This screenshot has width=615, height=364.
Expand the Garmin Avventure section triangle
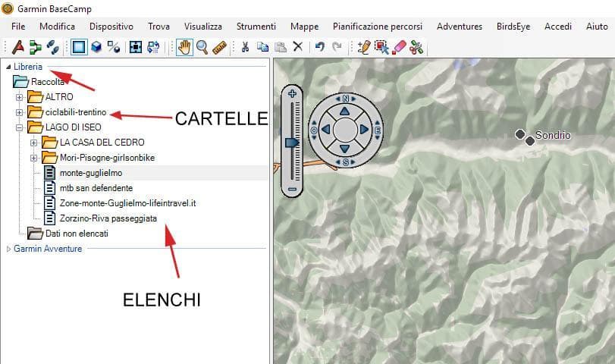point(8,249)
